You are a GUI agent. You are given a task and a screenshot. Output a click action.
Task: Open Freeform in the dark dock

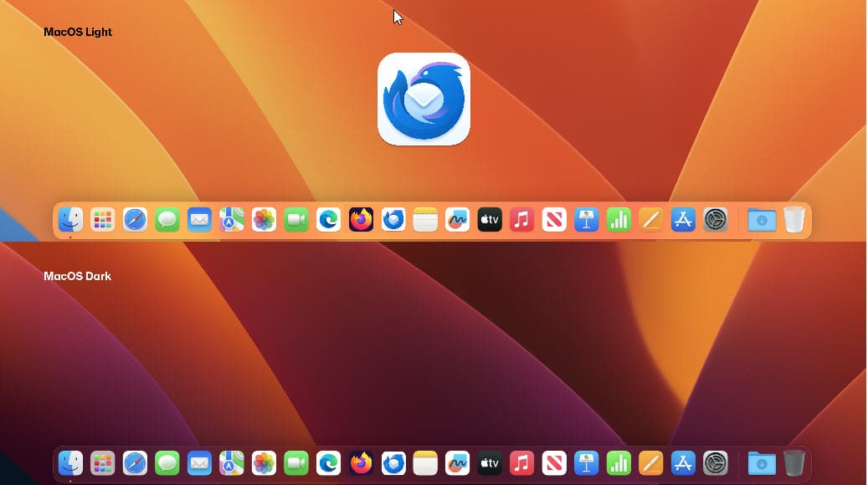(x=457, y=463)
